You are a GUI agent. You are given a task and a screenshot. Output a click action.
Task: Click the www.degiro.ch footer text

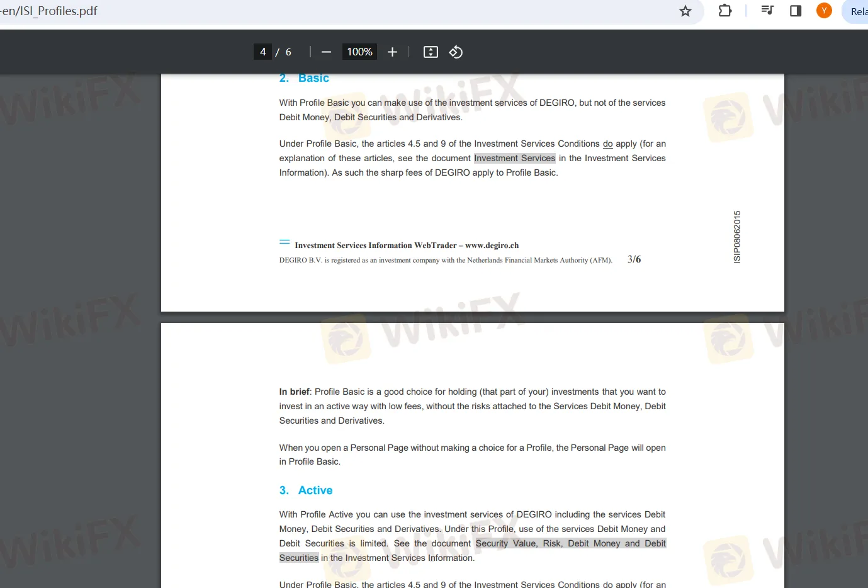(492, 246)
